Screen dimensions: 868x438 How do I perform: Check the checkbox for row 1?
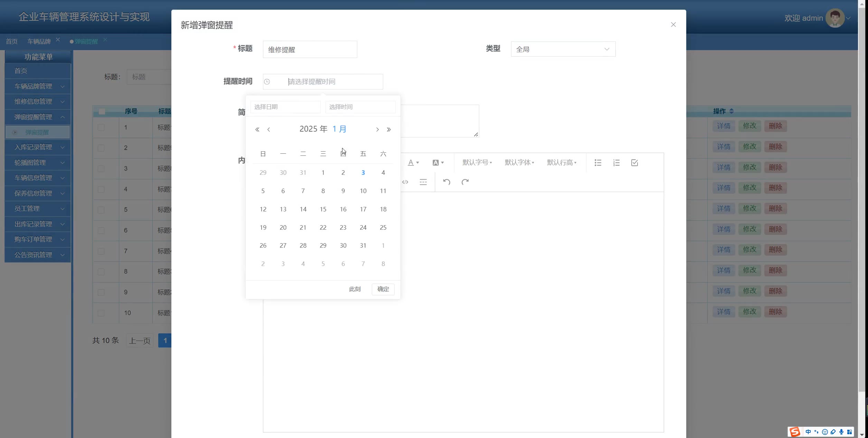(x=101, y=127)
